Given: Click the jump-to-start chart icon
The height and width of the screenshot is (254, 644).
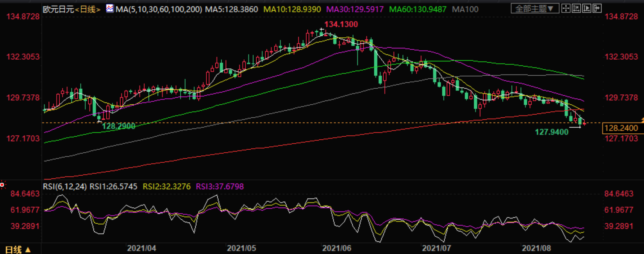Looking at the screenshot, I should [577, 8].
